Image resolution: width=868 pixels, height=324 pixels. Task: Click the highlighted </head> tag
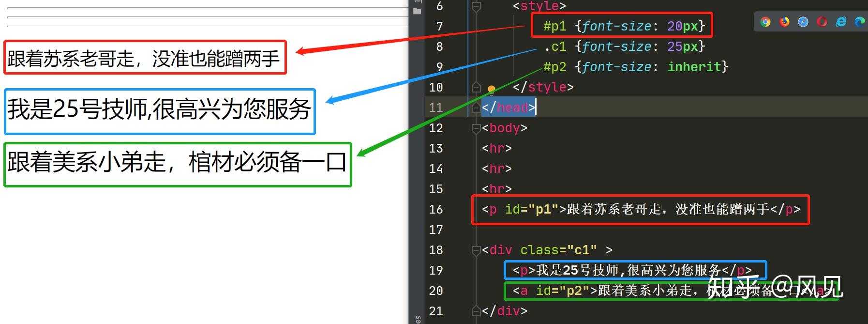[509, 108]
